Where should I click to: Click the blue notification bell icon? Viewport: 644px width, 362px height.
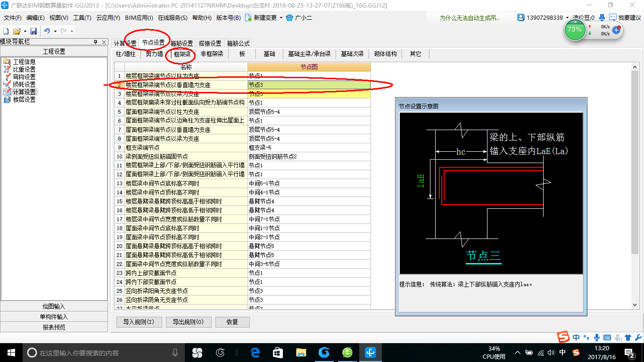602,17
